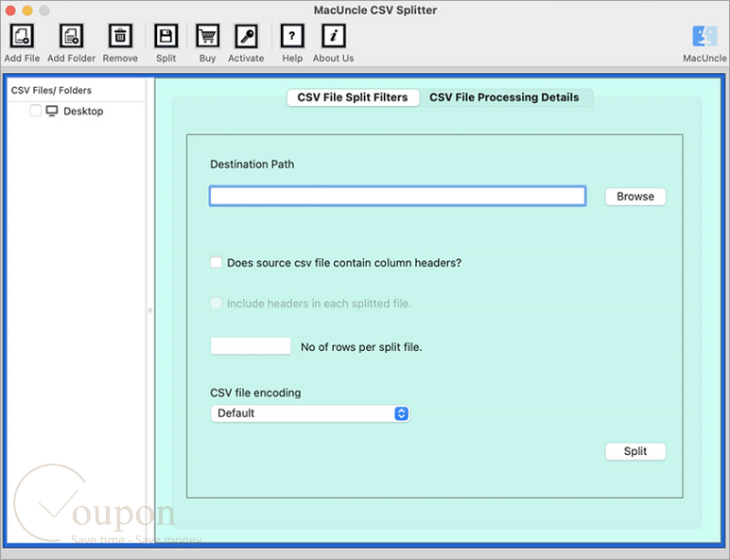730x560 pixels.
Task: Focus the Destination Path input field
Action: point(397,196)
